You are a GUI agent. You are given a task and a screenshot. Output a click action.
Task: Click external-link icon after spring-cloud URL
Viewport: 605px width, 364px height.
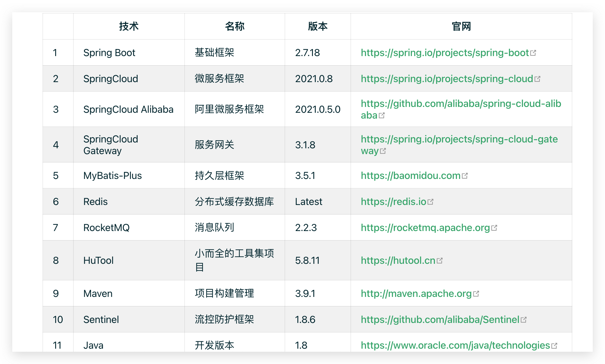[537, 79]
